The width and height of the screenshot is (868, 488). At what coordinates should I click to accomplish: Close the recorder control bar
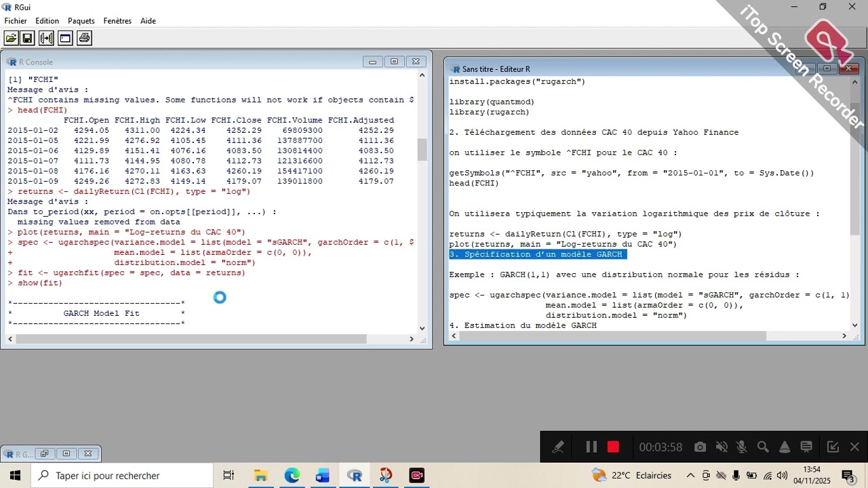click(854, 447)
